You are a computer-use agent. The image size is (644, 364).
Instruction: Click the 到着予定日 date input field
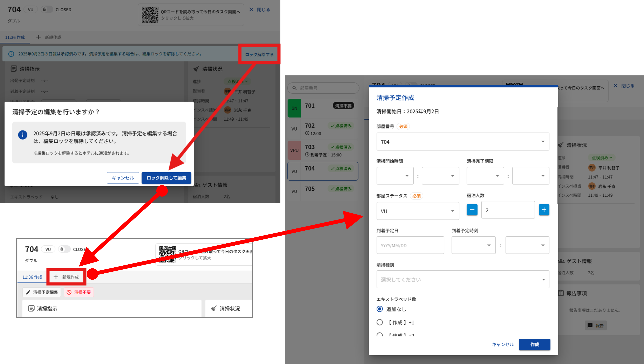click(410, 245)
